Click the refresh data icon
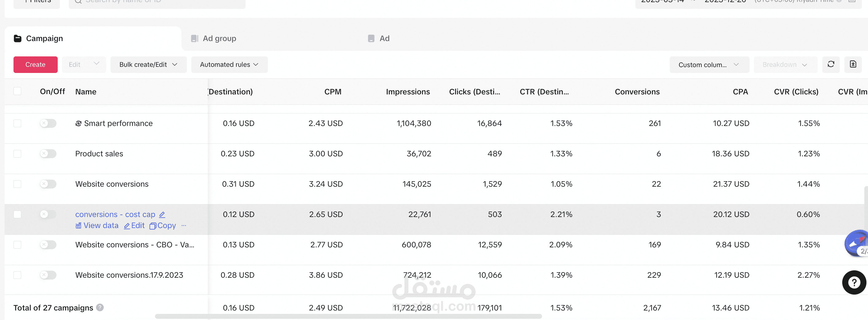Image resolution: width=868 pixels, height=320 pixels. pyautogui.click(x=831, y=64)
